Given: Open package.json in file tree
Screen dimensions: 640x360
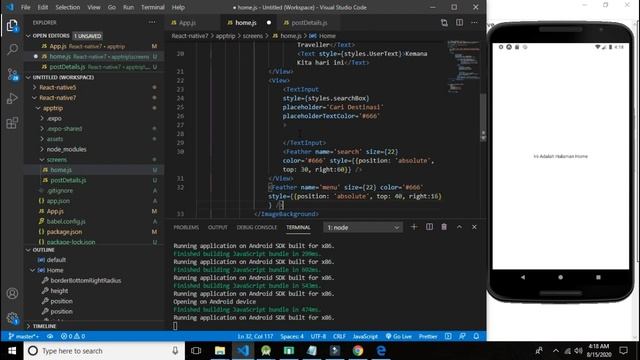Looking at the screenshot, I should tap(64, 231).
